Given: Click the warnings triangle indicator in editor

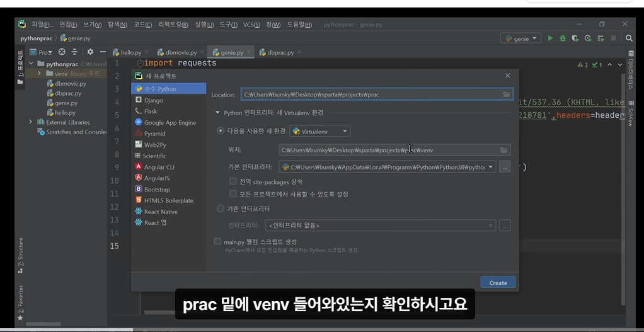Looking at the screenshot, I should (x=582, y=65).
